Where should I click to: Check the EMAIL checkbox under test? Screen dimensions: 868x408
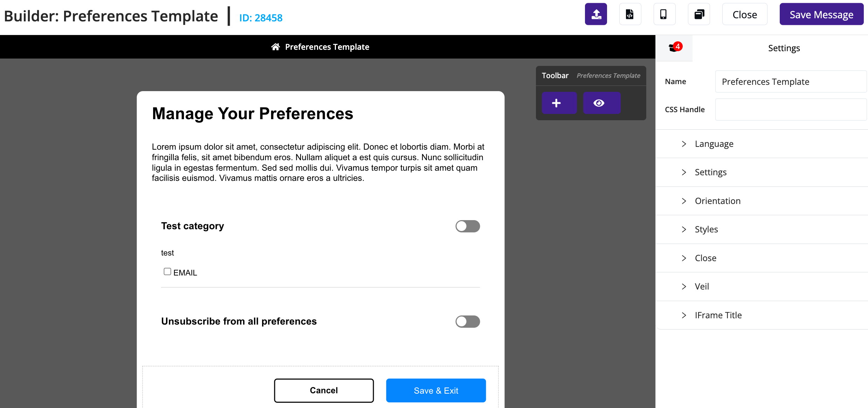click(x=167, y=271)
